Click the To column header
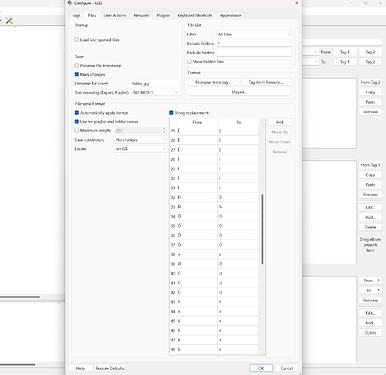This screenshot has height=375, width=386. (x=238, y=122)
